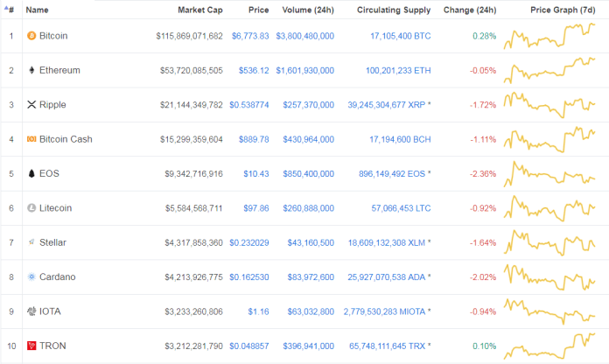Click the Bitcoin Cash logo icon
This screenshot has height=364, width=609.
coord(31,138)
